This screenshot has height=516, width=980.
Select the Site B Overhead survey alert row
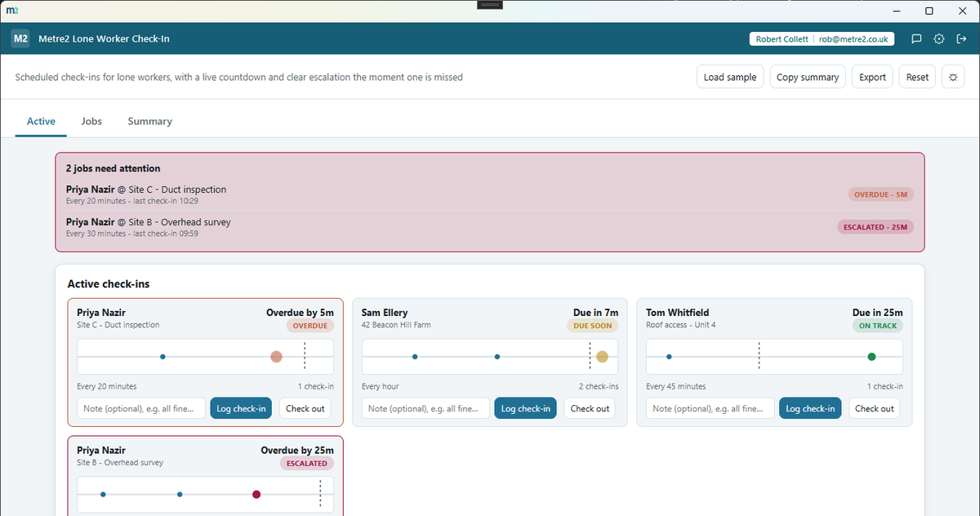[x=489, y=227]
